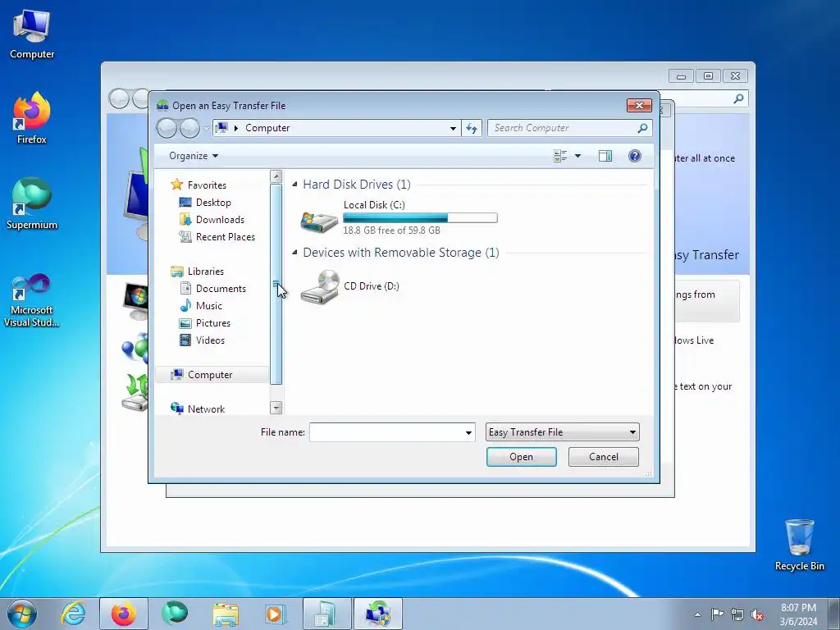Viewport: 840px width, 630px height.
Task: Change view with the views icon
Action: (x=559, y=156)
